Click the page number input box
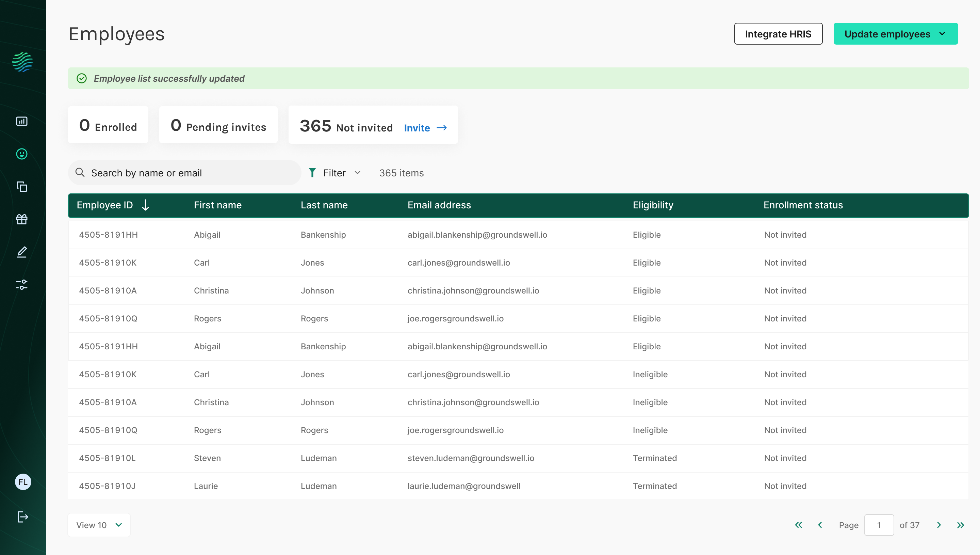 pos(879,525)
